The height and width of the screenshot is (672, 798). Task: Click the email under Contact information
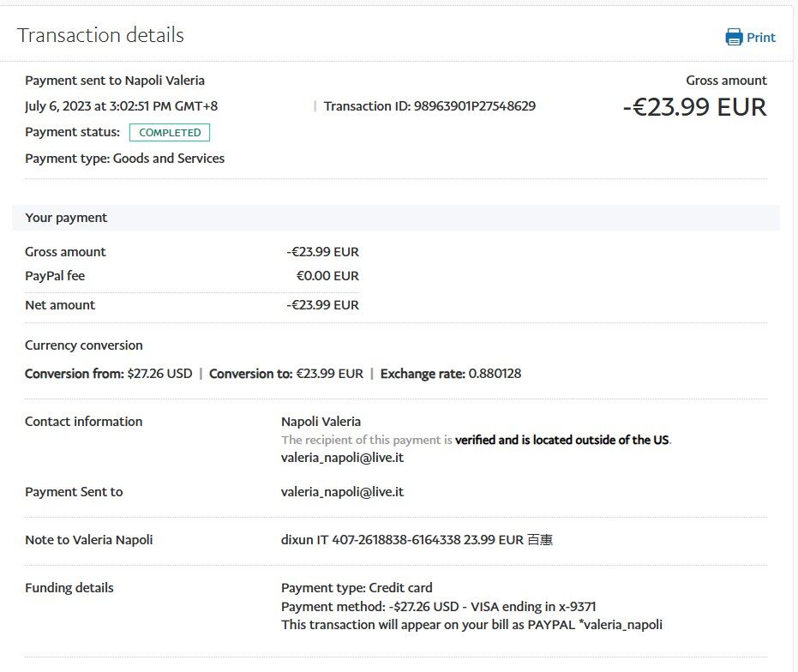click(x=342, y=458)
